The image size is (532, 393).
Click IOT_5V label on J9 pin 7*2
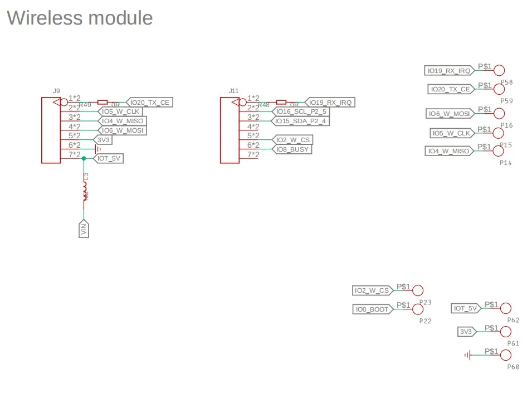point(108,158)
